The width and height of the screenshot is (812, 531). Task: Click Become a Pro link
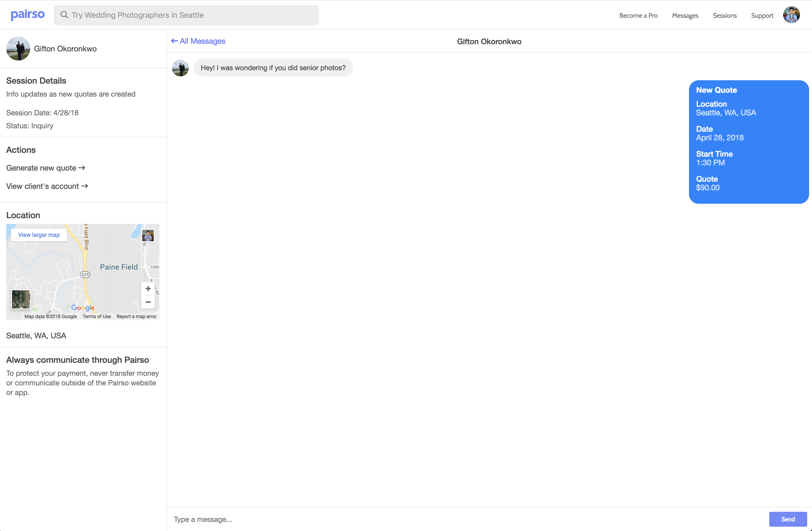pyautogui.click(x=638, y=15)
